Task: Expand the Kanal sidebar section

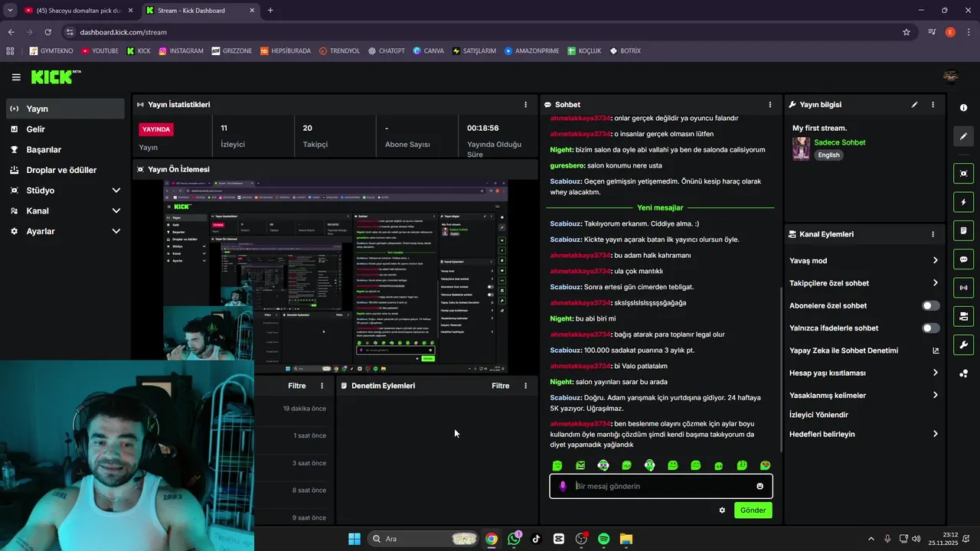Action: pos(116,210)
